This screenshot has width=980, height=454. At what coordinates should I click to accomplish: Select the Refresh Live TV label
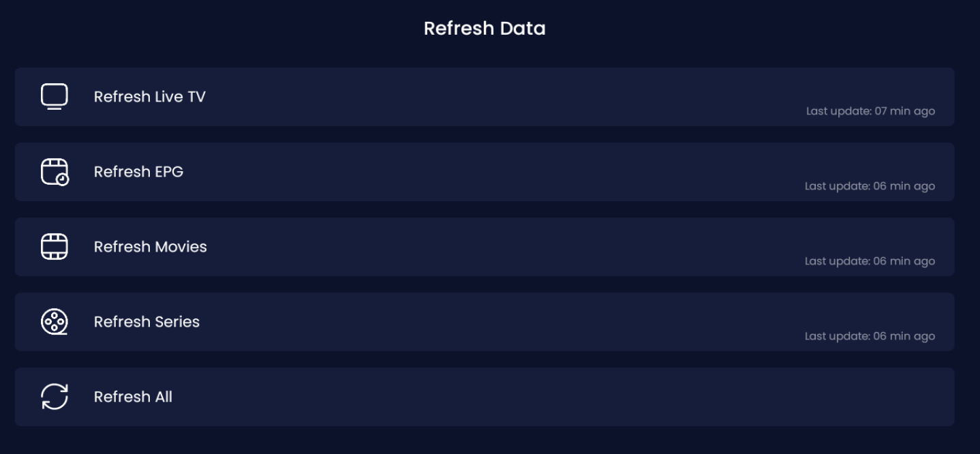[x=149, y=97]
